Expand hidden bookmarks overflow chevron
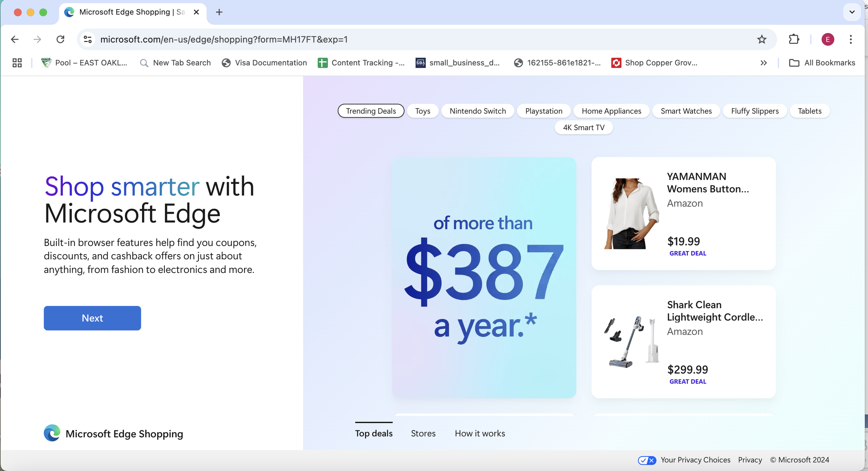 (x=763, y=63)
